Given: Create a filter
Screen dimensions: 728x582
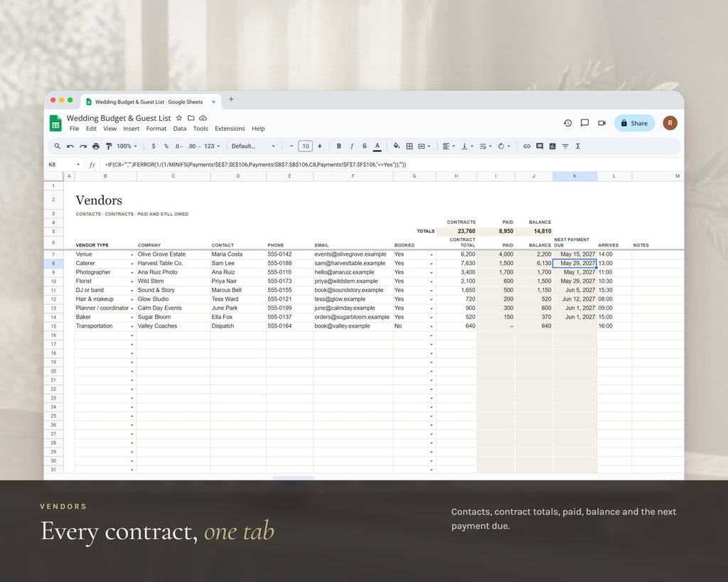Looking at the screenshot, I should coord(565,146).
